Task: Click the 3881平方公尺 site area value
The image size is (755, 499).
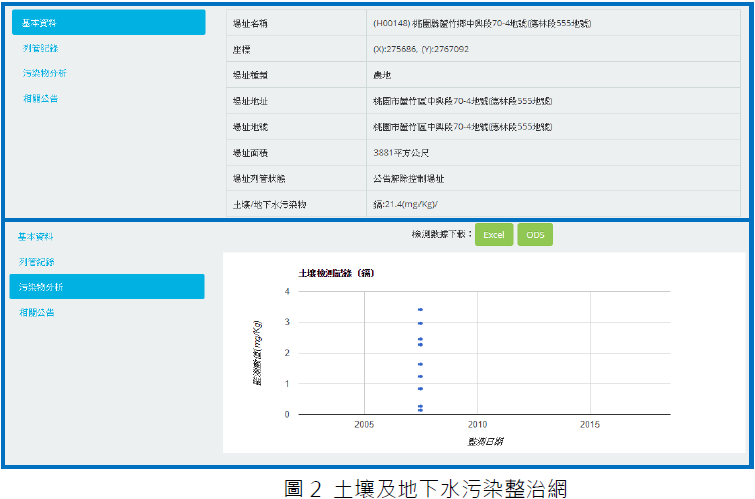Action: pyautogui.click(x=401, y=152)
